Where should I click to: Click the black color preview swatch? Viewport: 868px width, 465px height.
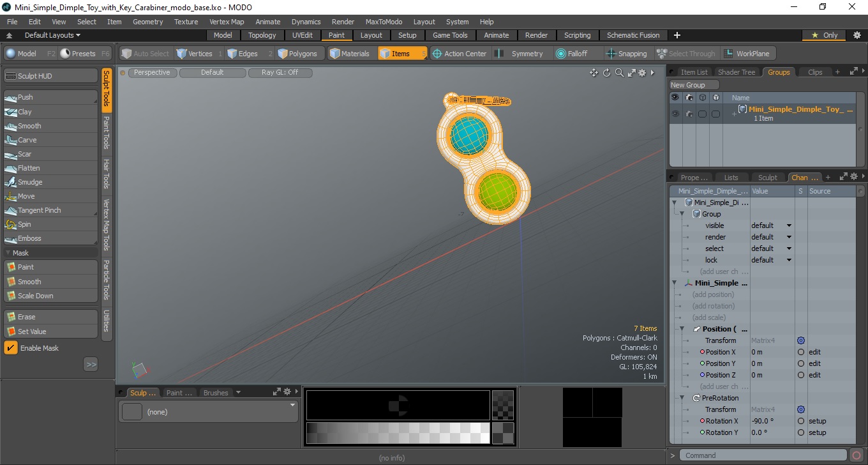pos(398,405)
